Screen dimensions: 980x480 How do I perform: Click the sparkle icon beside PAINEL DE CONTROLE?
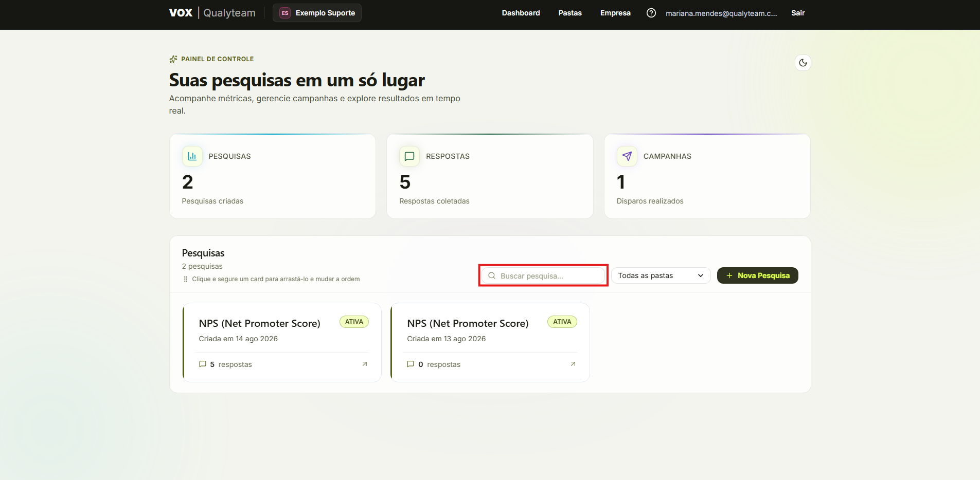pyautogui.click(x=173, y=59)
